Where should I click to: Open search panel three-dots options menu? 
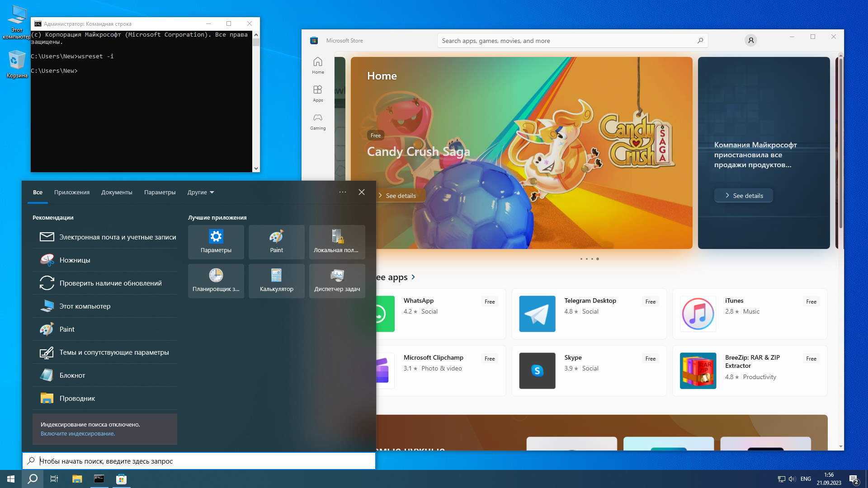point(343,192)
